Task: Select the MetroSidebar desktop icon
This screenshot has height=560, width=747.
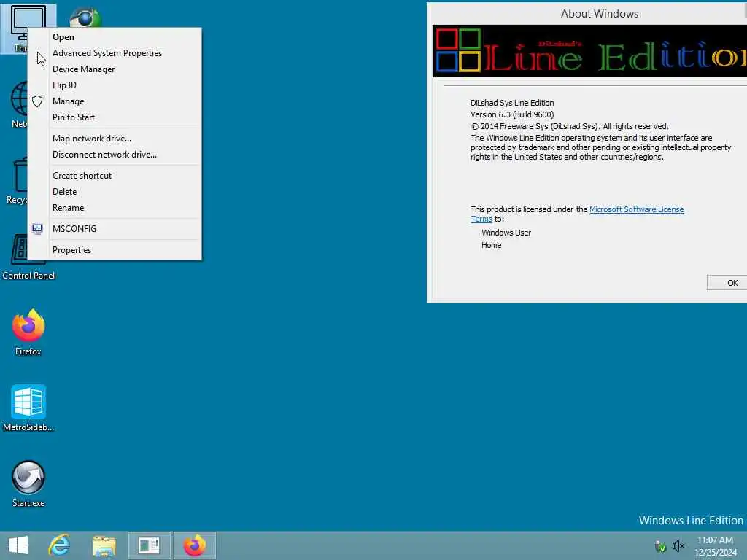Action: [28, 408]
